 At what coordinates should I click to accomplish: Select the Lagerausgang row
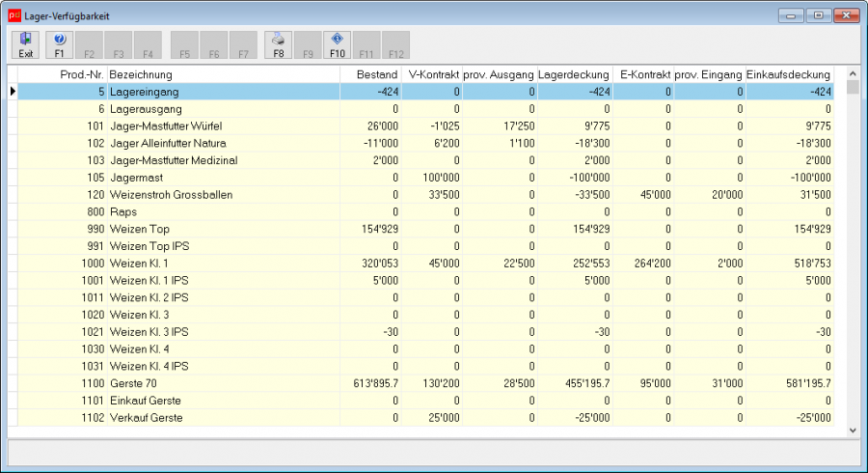(x=425, y=108)
